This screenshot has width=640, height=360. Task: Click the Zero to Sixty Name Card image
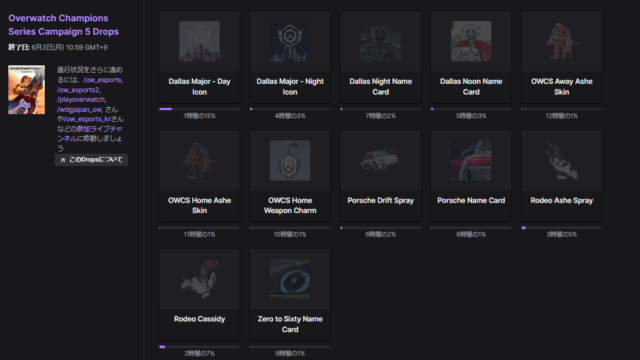[290, 279]
